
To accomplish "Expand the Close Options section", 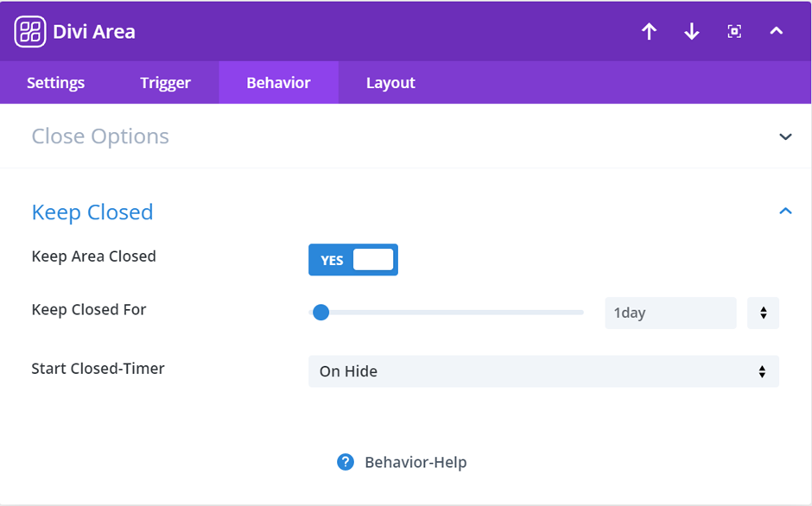I will pyautogui.click(x=785, y=136).
